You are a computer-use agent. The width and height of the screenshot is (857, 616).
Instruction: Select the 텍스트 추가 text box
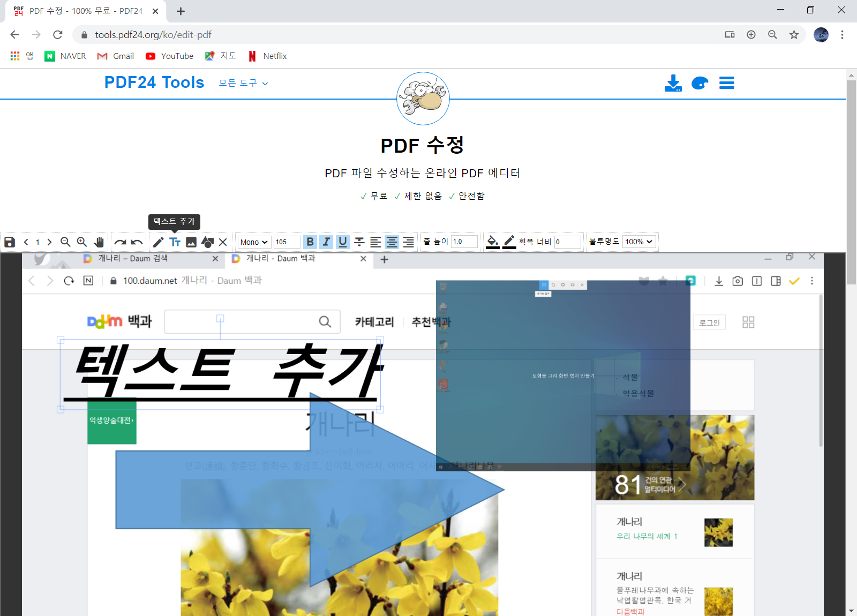pyautogui.click(x=220, y=374)
